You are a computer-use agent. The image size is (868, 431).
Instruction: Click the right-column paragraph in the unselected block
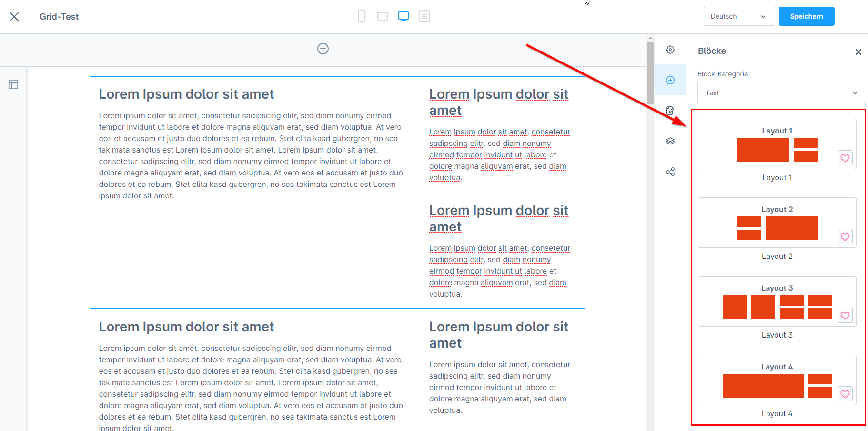[500, 387]
